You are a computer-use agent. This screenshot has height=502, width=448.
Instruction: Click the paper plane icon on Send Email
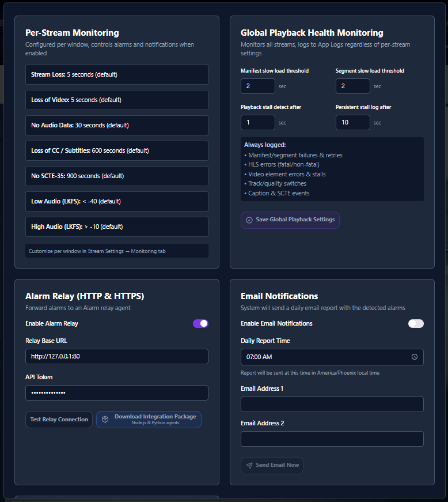pyautogui.click(x=249, y=465)
